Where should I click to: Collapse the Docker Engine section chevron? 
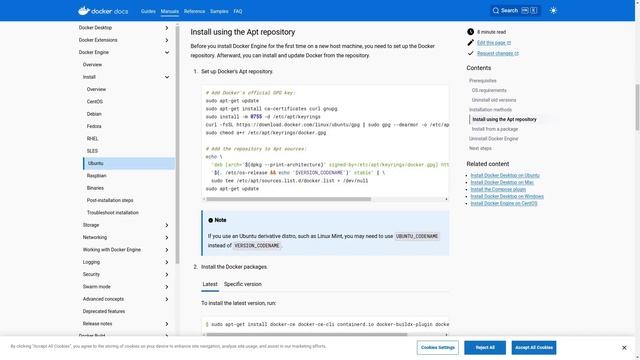tap(167, 52)
